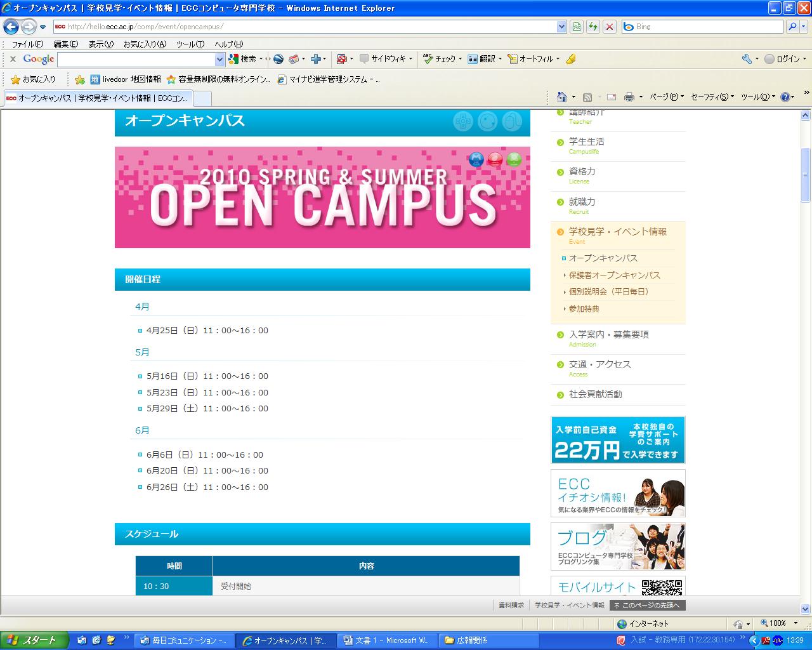The image size is (812, 650).
Task: Click the Print icon in command bar
Action: (x=629, y=97)
